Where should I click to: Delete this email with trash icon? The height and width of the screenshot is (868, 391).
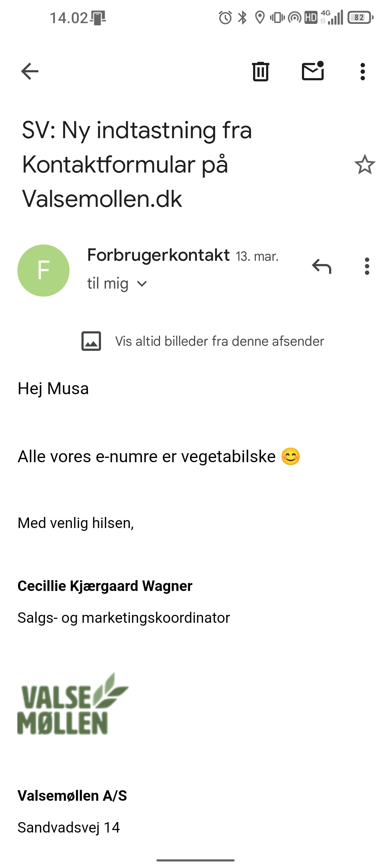point(260,71)
